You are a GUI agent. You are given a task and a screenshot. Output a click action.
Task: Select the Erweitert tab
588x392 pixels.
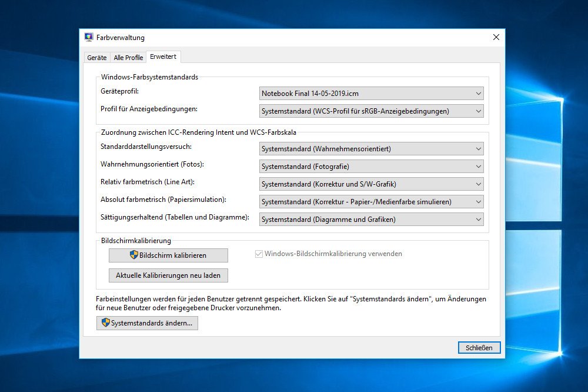click(163, 57)
